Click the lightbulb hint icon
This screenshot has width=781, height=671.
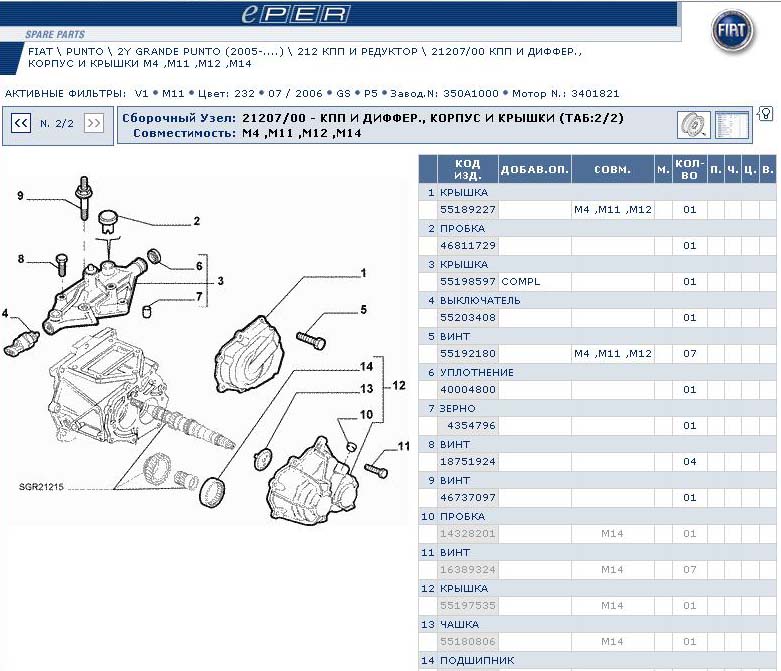point(766,112)
